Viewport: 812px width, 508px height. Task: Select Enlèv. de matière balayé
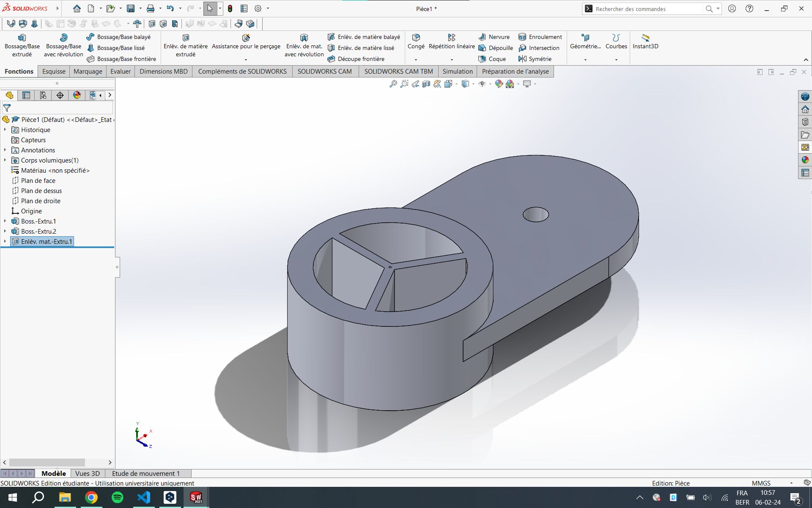pyautogui.click(x=364, y=37)
